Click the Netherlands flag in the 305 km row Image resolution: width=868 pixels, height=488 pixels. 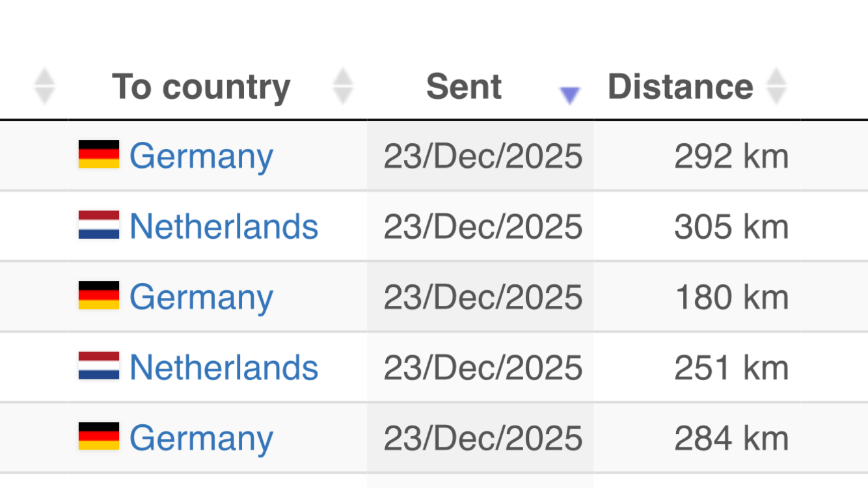(99, 225)
